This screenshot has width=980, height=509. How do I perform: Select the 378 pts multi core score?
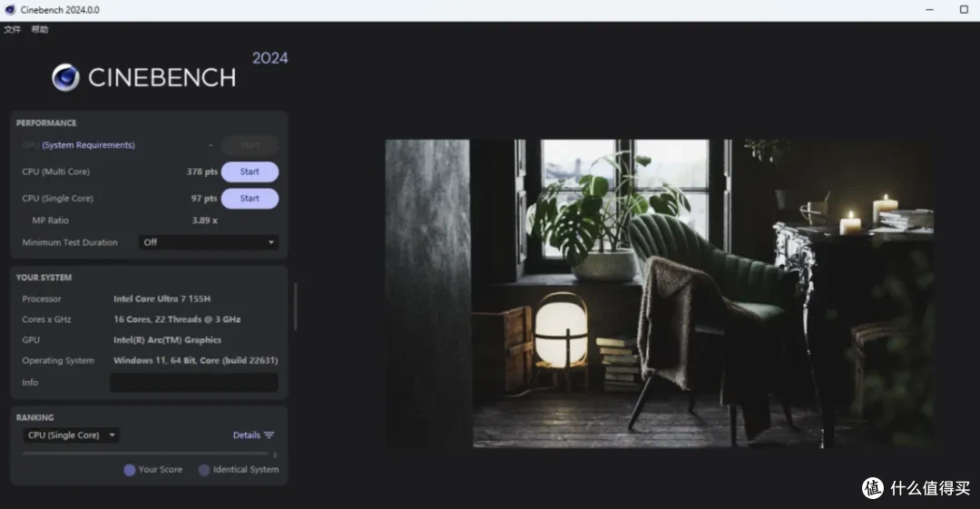(201, 172)
